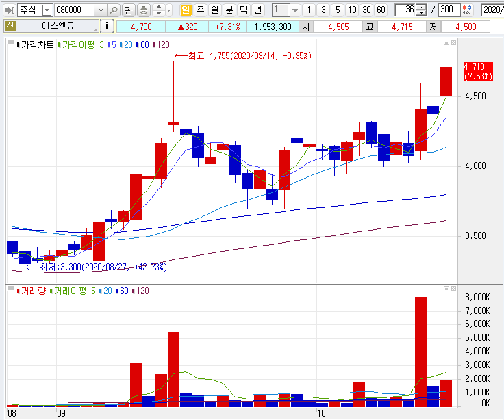
Task: Open the 주식 market type dropdown
Action: click(47, 10)
